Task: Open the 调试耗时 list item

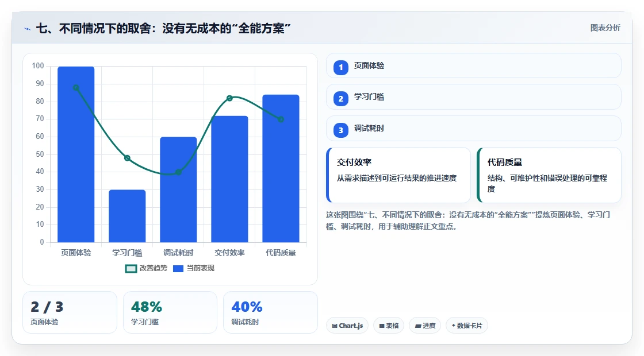Action: point(474,129)
